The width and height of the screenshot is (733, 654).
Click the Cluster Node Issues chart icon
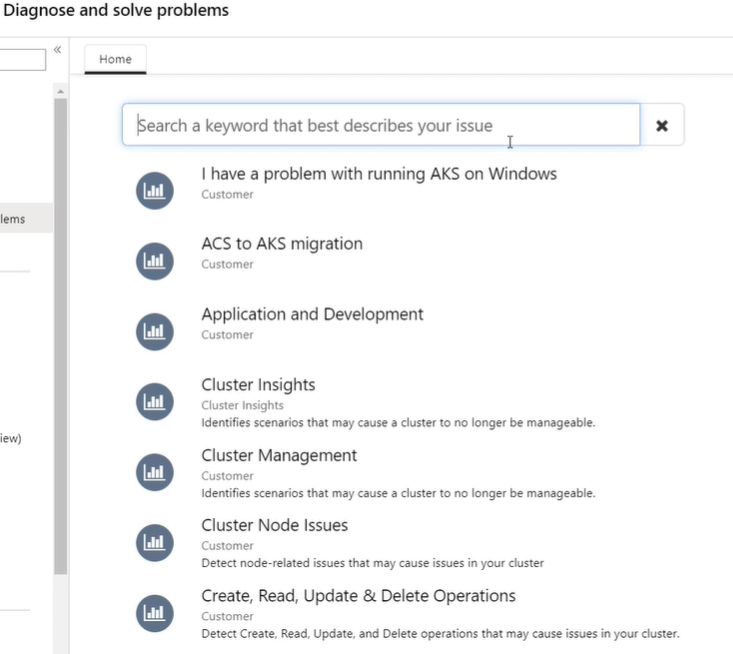tap(154, 542)
